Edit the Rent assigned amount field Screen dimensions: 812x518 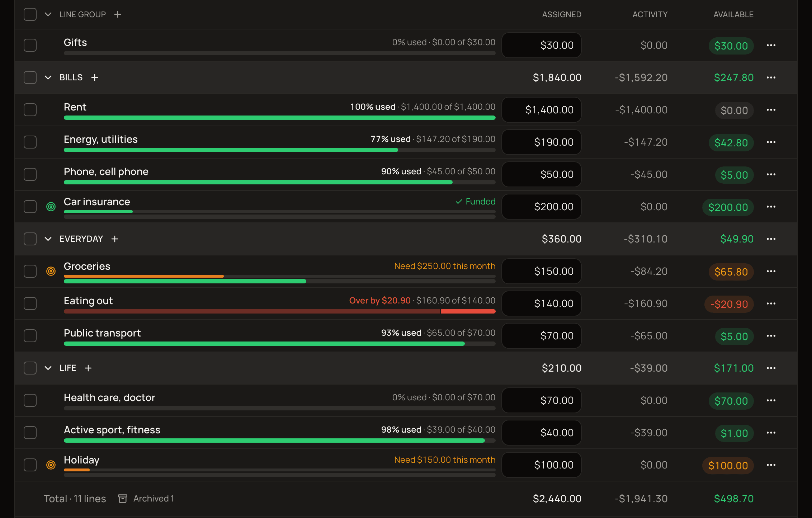point(542,110)
